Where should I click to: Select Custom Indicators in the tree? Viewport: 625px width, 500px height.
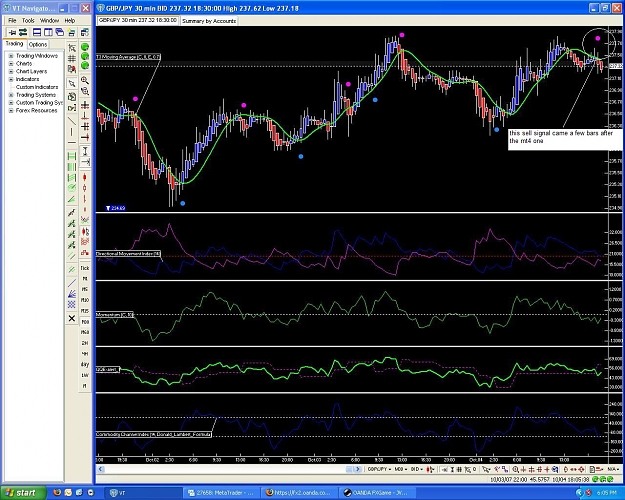tap(37, 87)
